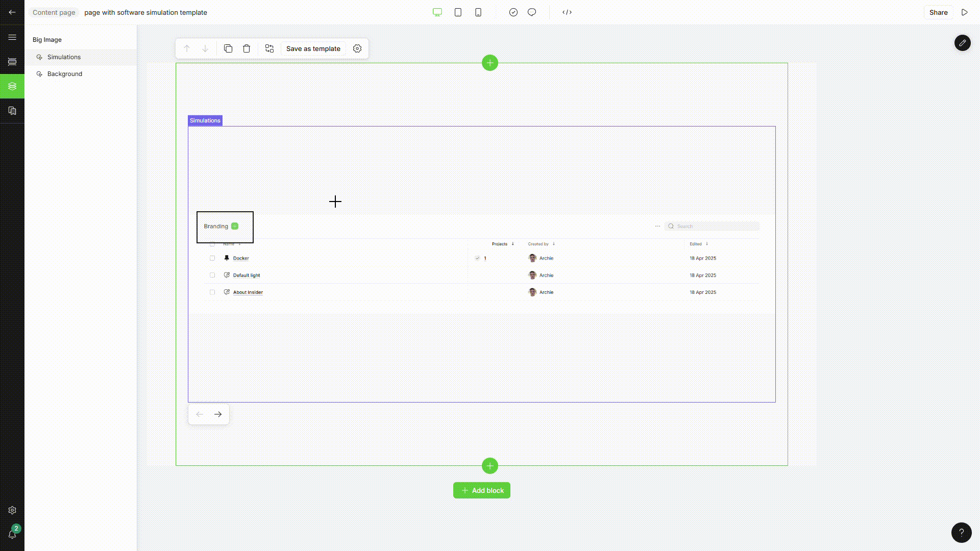Open comments bubble icon
The height and width of the screenshot is (551, 980).
[532, 12]
